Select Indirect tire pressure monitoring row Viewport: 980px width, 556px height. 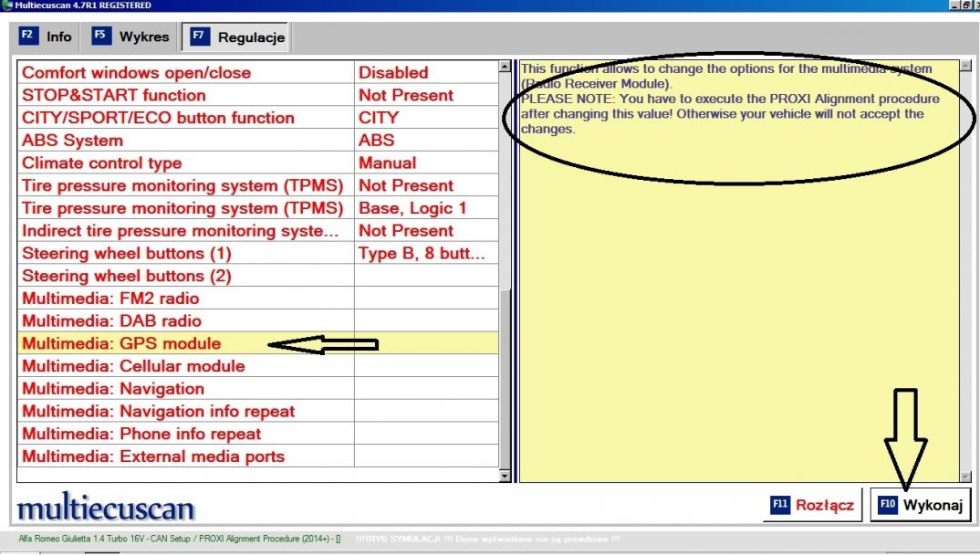click(x=257, y=230)
